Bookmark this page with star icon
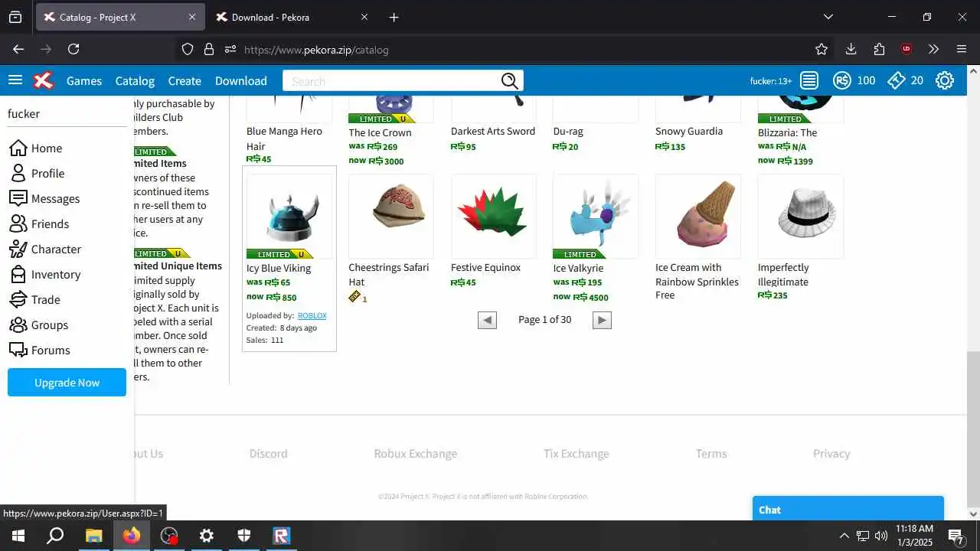Viewport: 980px width, 551px height. [x=822, y=49]
